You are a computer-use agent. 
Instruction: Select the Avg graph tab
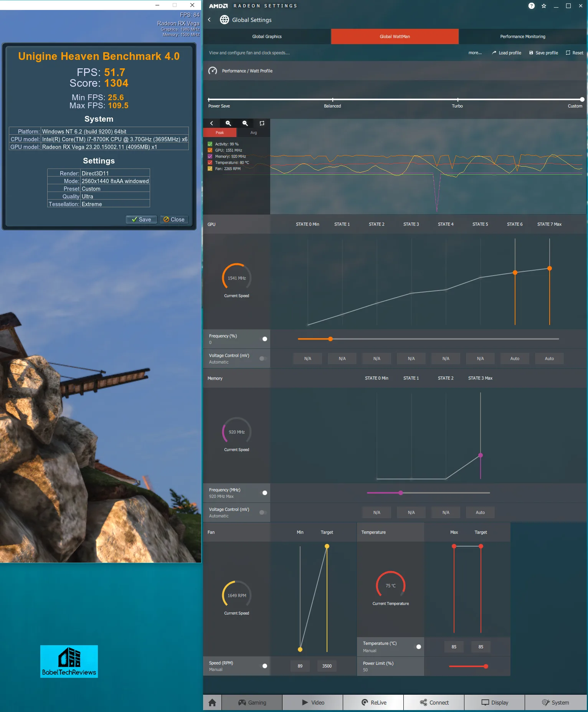[254, 132]
